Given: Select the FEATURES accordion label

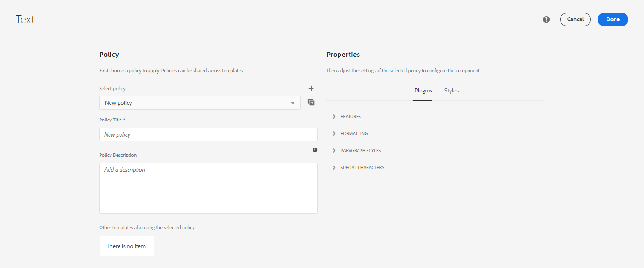Looking at the screenshot, I should pos(350,117).
